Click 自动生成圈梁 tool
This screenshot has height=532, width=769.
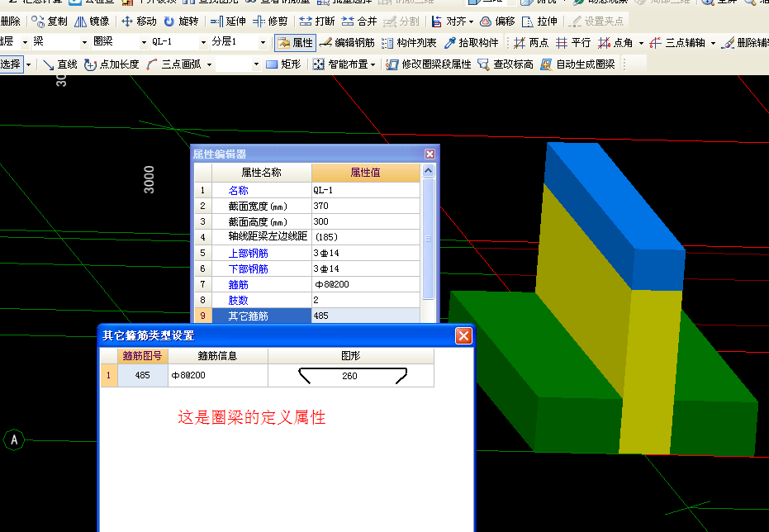(577, 64)
